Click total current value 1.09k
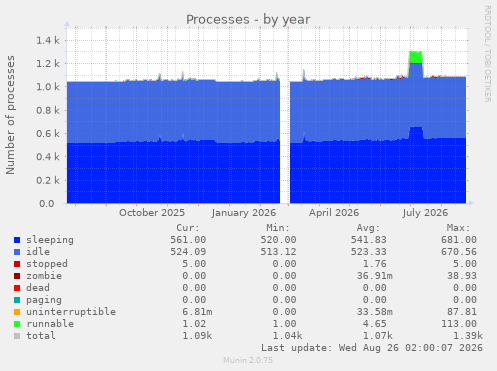 (197, 336)
